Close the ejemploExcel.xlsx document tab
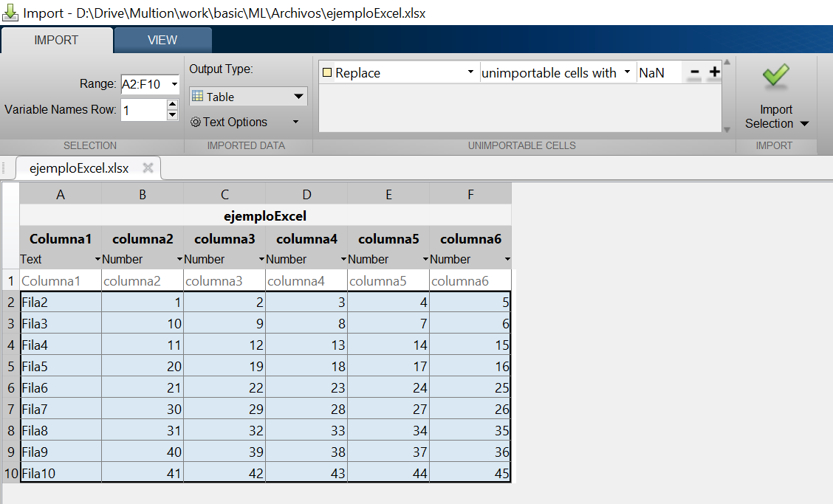833x504 pixels. tap(147, 168)
